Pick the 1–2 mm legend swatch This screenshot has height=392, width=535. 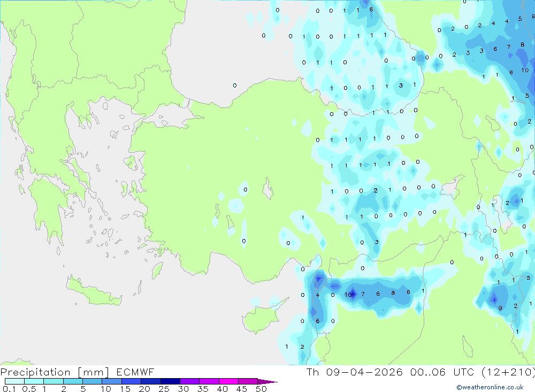(53, 381)
